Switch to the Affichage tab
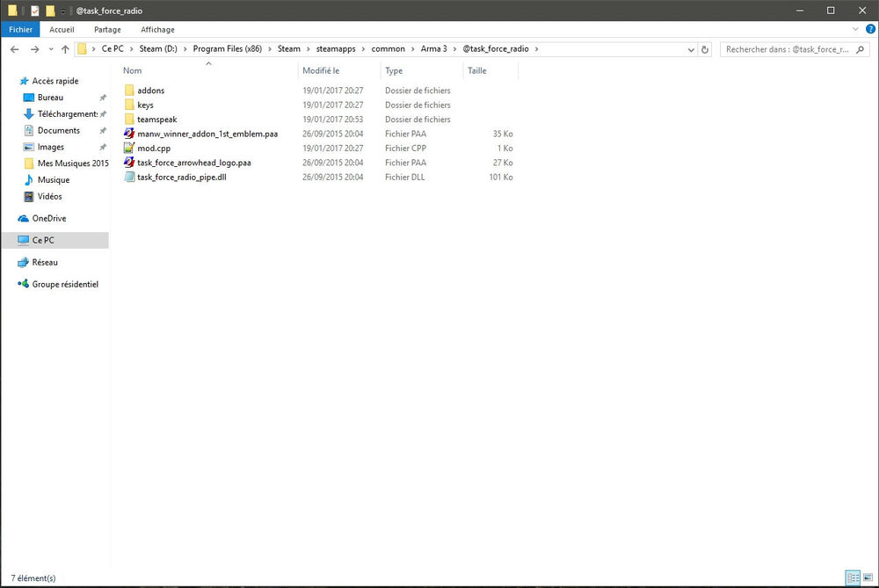The height and width of the screenshot is (588, 879). coord(157,30)
